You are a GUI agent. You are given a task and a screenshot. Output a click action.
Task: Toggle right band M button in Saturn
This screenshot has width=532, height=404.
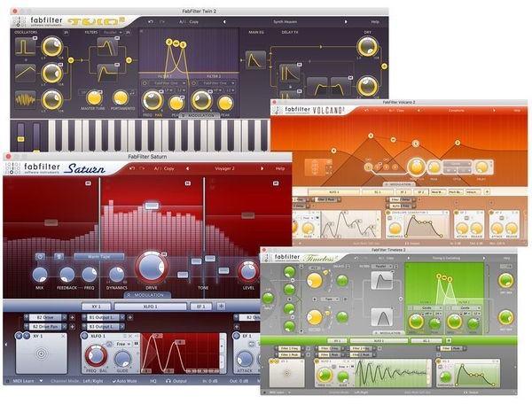pos(276,183)
